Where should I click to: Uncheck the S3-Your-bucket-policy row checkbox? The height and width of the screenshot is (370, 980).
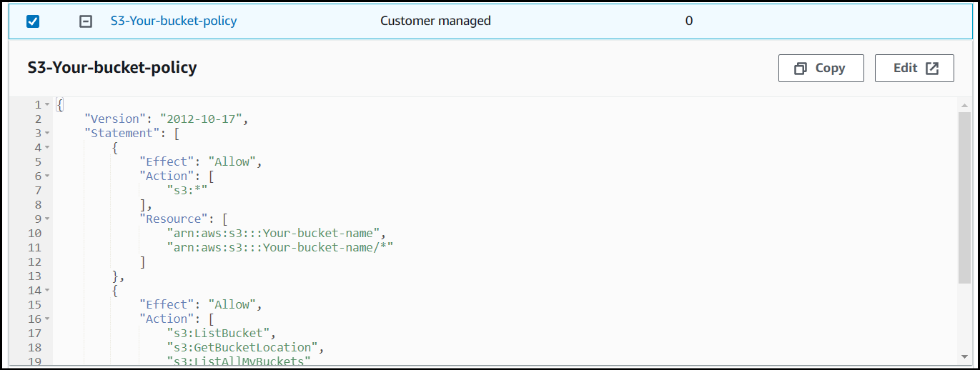[32, 21]
